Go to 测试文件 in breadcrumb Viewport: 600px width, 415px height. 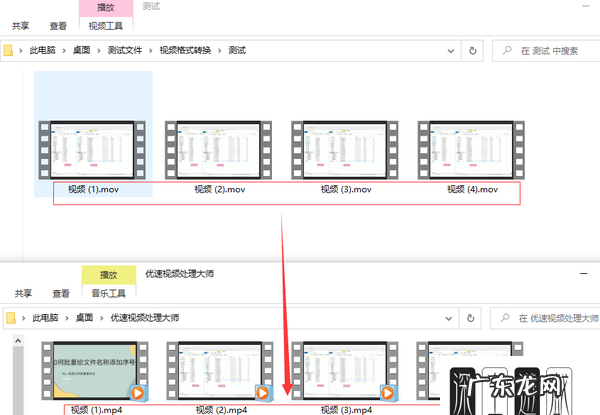point(125,50)
